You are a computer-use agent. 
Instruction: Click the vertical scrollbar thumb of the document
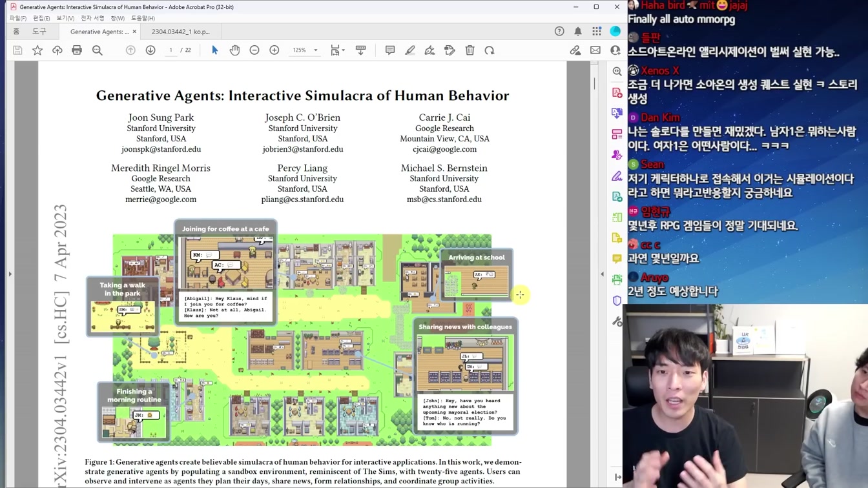tap(594, 83)
